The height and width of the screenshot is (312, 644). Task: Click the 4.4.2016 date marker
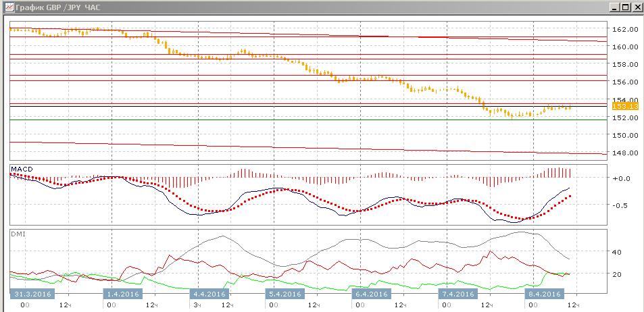[209, 294]
